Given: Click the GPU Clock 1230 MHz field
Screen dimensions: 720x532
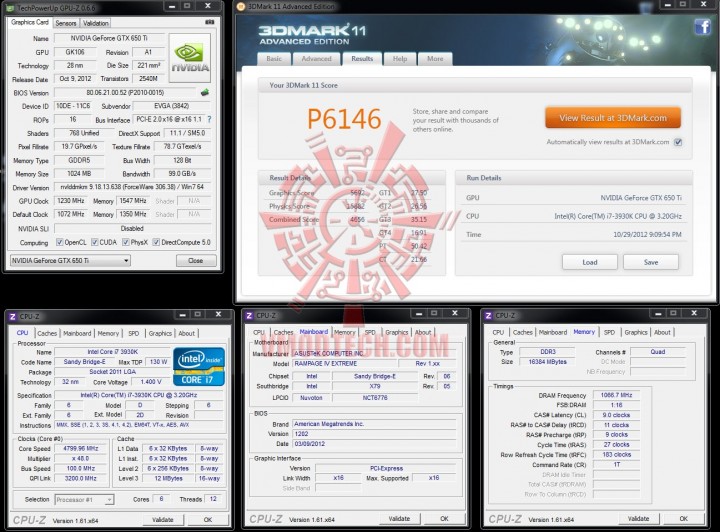Looking at the screenshot, I should click(x=71, y=201).
